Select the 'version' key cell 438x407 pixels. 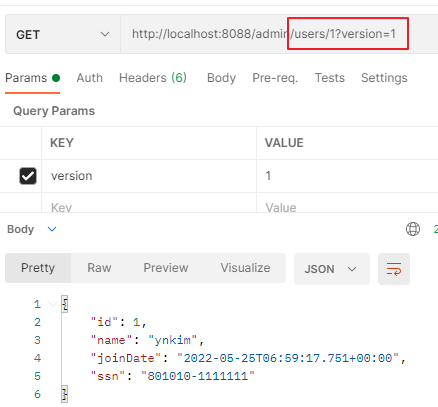tap(149, 176)
